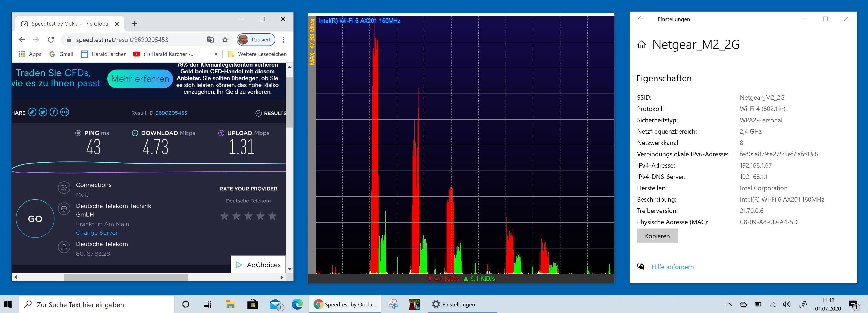The width and height of the screenshot is (868, 313).
Task: Click the home icon in Einstellungen
Action: (642, 45)
